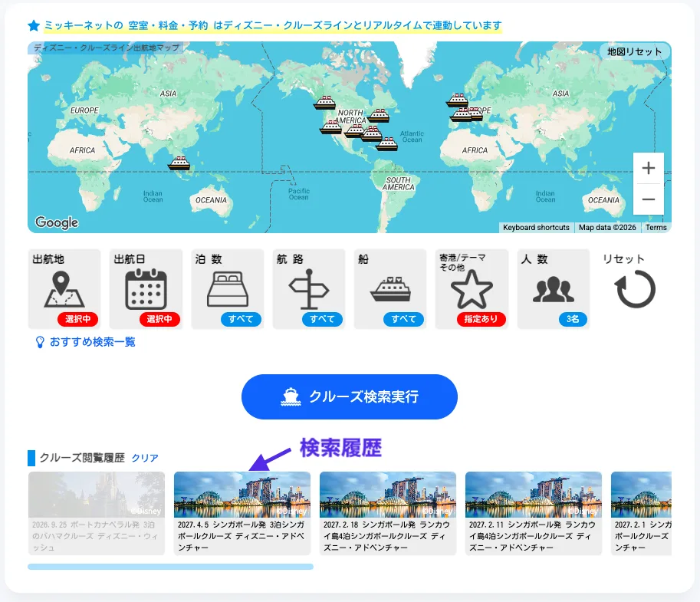
Task: Click the 指定あり badge
Action: tap(481, 319)
